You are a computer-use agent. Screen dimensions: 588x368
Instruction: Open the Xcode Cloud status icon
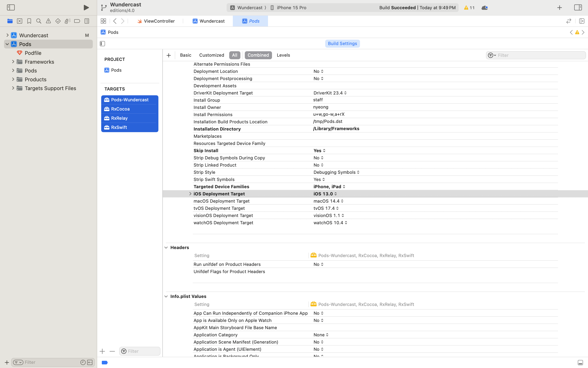(484, 8)
